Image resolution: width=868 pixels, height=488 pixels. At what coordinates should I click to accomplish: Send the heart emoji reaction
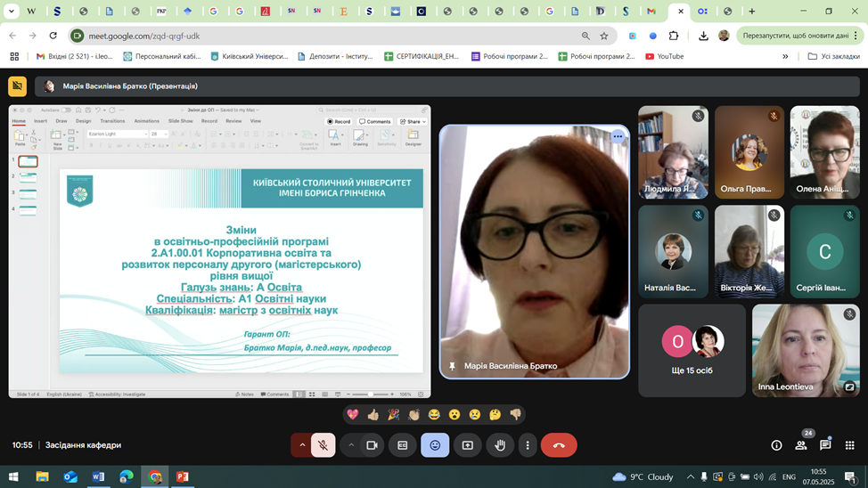click(x=354, y=414)
